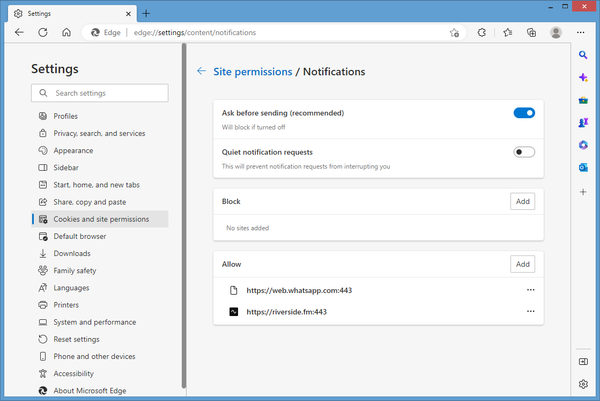
Task: Click the Site permissions breadcrumb link
Action: pos(253,72)
